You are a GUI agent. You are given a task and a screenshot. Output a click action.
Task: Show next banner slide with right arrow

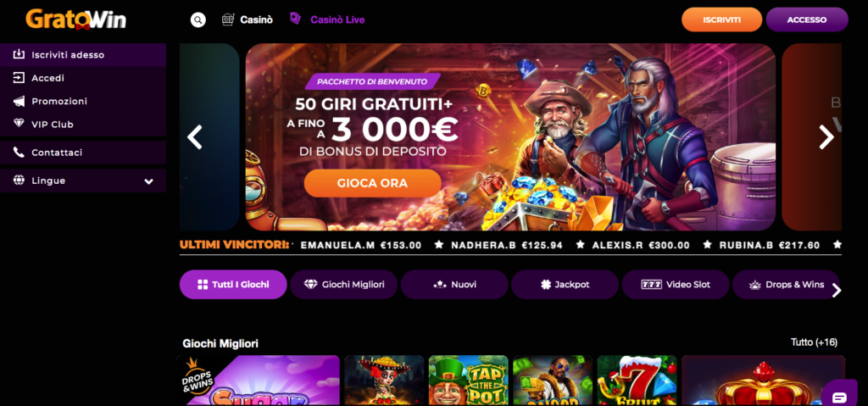point(826,137)
